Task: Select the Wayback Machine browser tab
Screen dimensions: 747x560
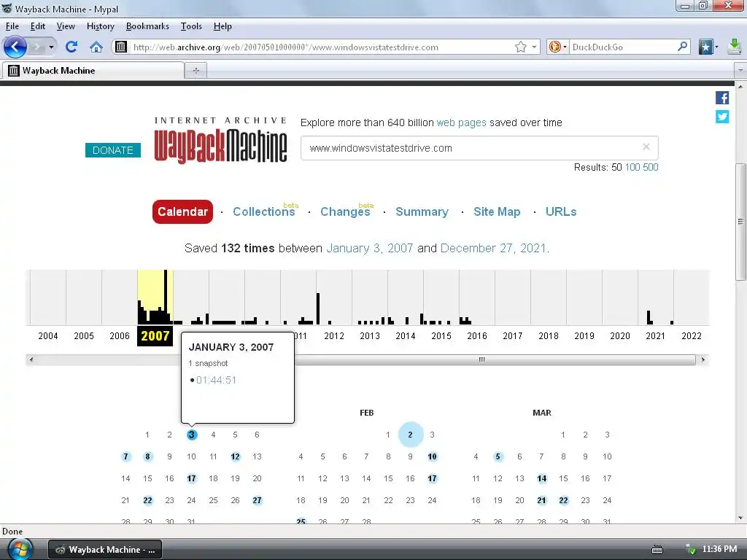Action: pyautogui.click(x=93, y=71)
